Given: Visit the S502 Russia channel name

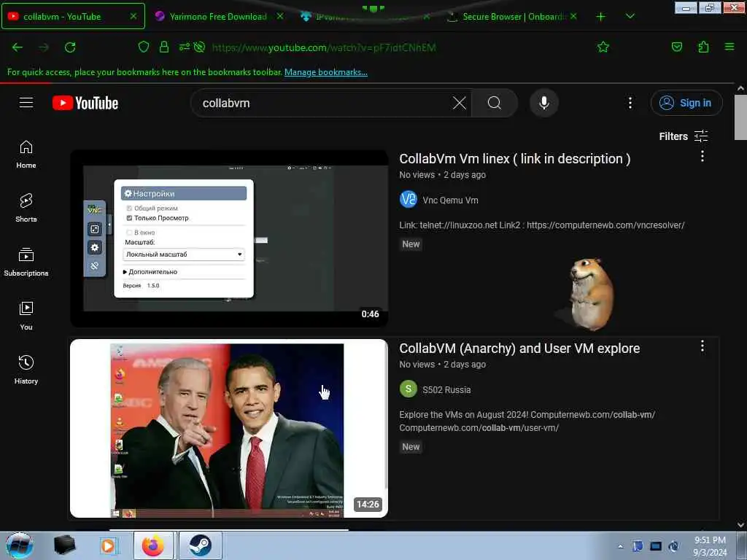Looking at the screenshot, I should click(x=446, y=389).
